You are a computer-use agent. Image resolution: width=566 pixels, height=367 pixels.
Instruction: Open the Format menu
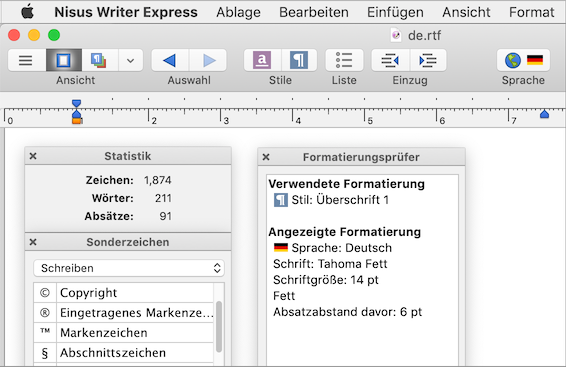531,12
